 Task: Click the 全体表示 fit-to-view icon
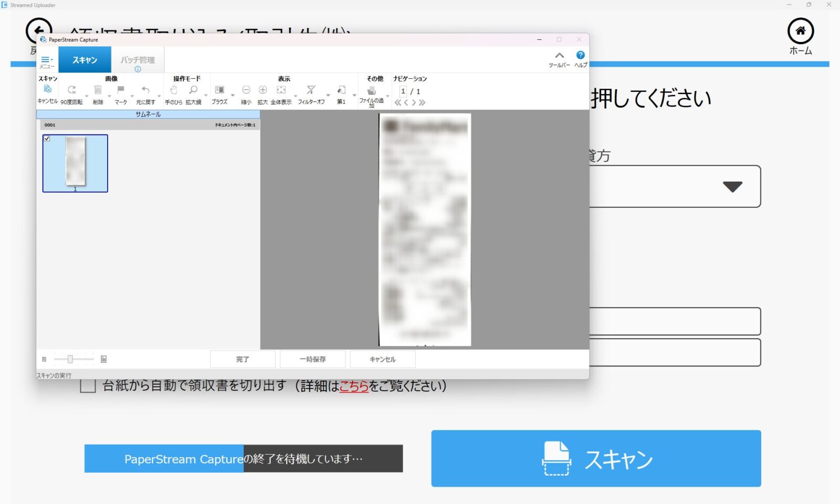(281, 90)
